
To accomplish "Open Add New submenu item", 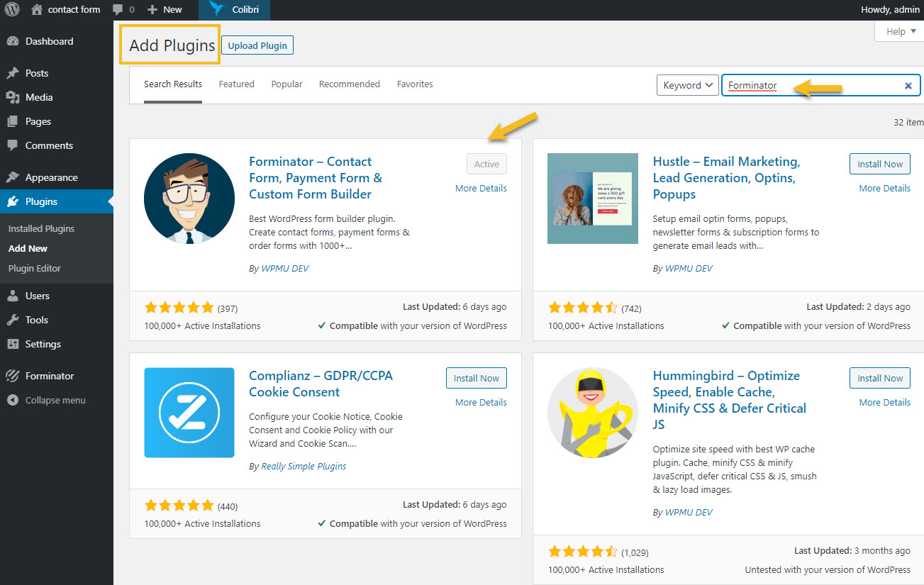I will tap(28, 248).
